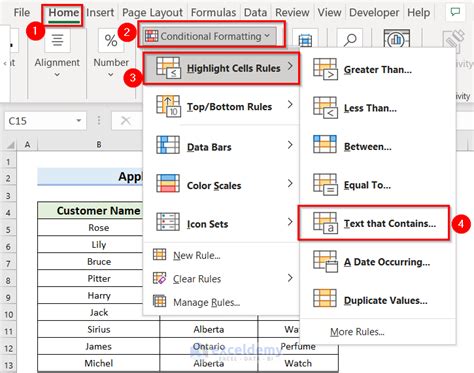Switch to the Formulas tab
The image size is (474, 373).
[x=213, y=13]
